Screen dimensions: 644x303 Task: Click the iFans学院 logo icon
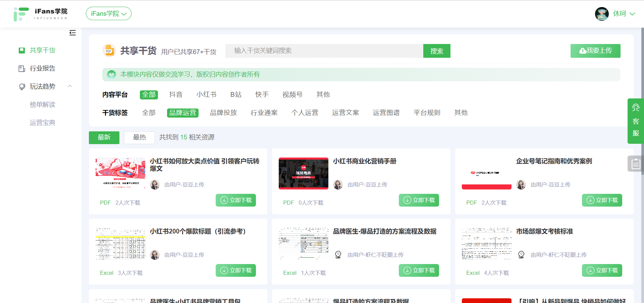(x=21, y=14)
